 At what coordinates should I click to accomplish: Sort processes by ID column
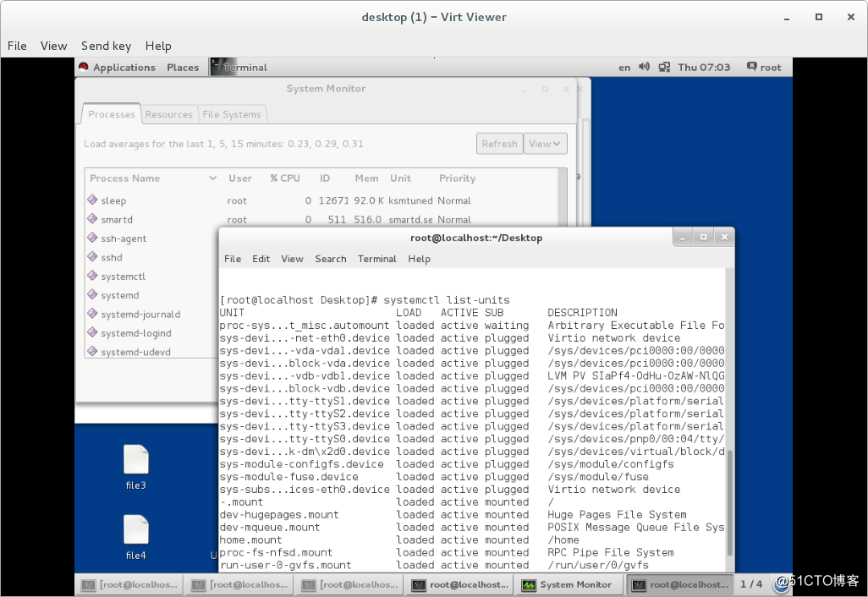click(324, 178)
